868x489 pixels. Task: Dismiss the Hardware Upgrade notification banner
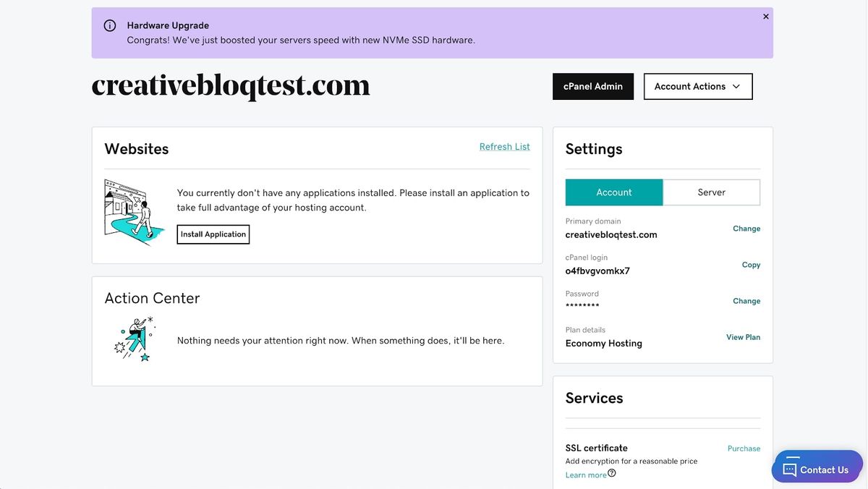765,16
